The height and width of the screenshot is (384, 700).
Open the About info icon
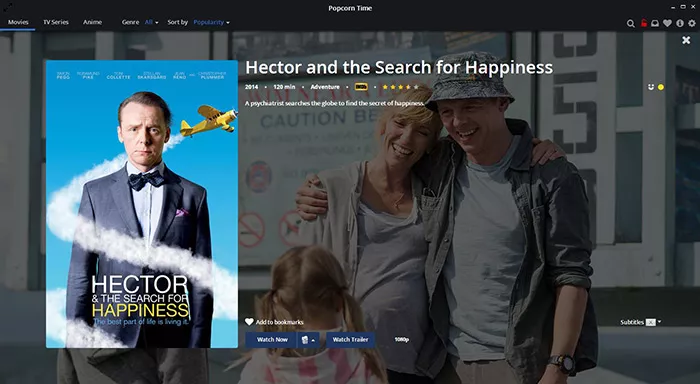point(679,23)
